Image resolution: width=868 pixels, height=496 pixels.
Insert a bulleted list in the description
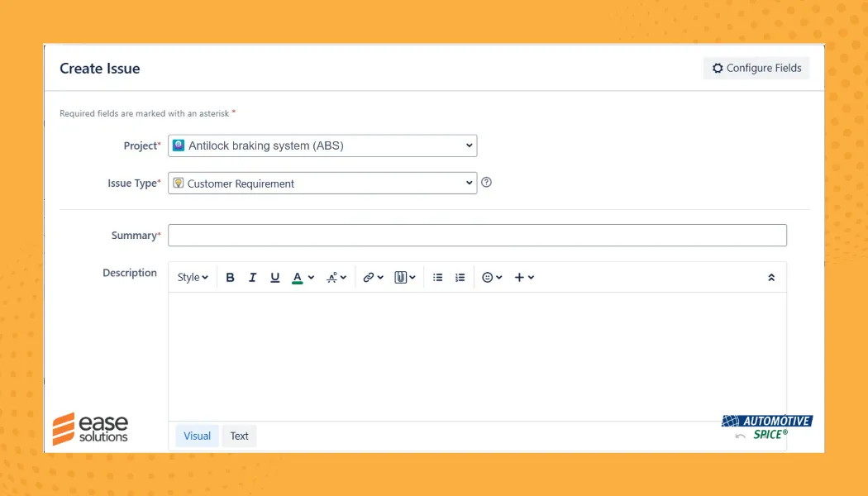coord(437,277)
